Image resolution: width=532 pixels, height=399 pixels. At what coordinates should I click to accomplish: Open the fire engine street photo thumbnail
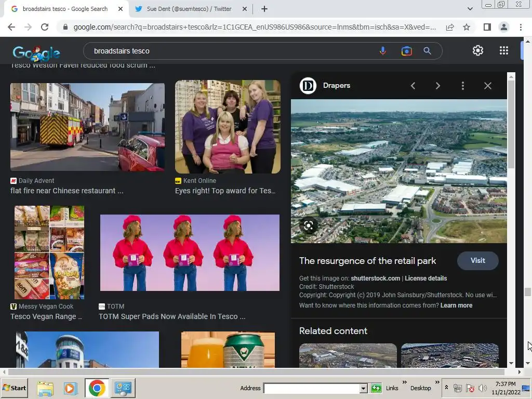click(x=87, y=127)
